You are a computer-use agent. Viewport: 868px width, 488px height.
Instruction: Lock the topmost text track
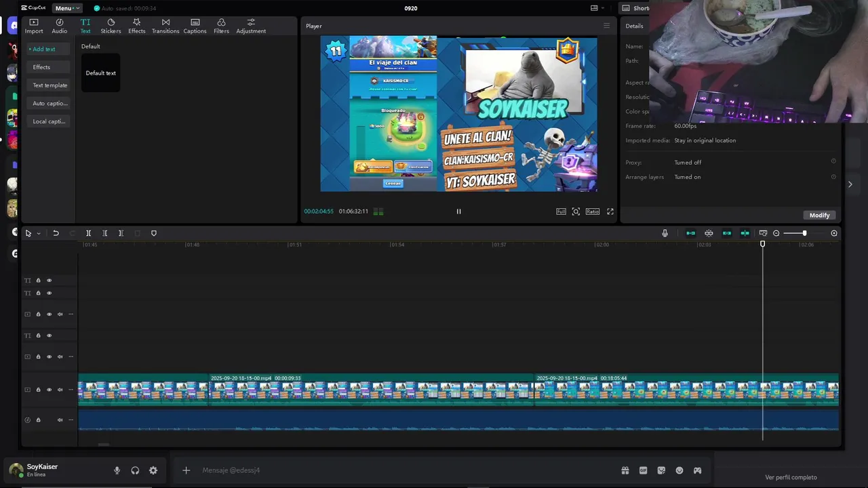tap(38, 281)
